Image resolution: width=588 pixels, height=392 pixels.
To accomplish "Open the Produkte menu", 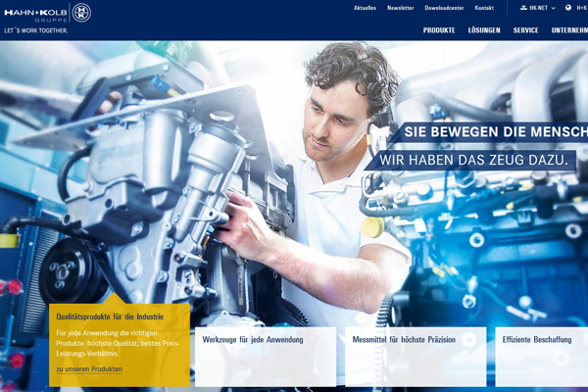I will point(439,30).
